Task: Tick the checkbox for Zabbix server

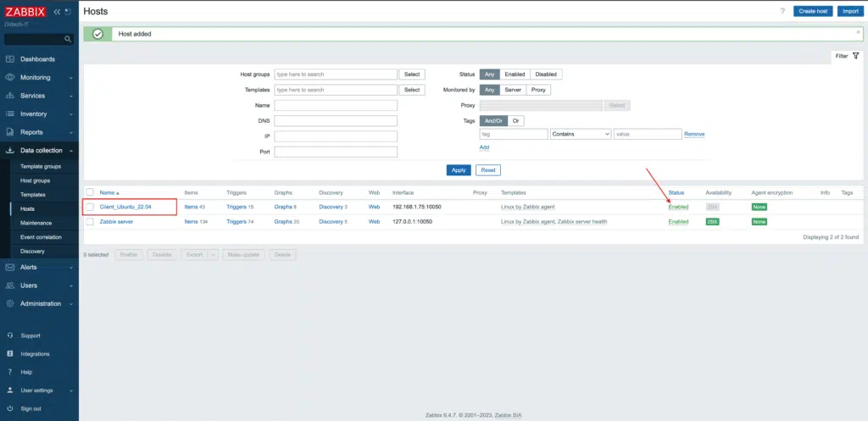Action: tap(90, 222)
